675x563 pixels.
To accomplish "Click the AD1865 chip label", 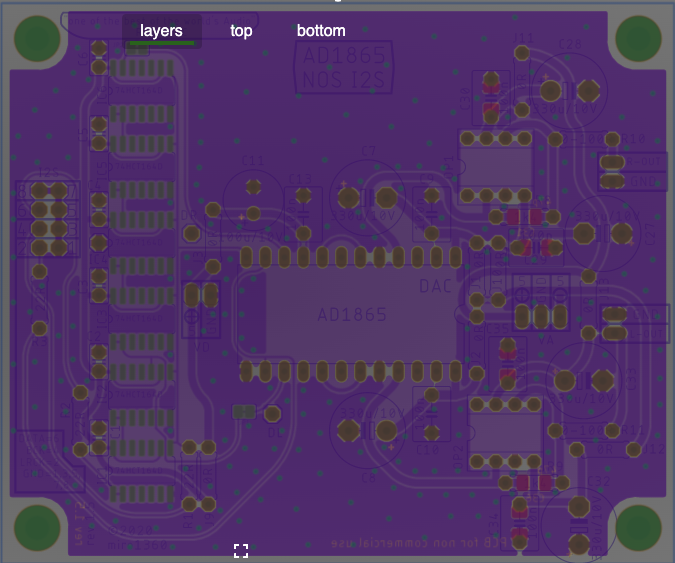I will [352, 315].
